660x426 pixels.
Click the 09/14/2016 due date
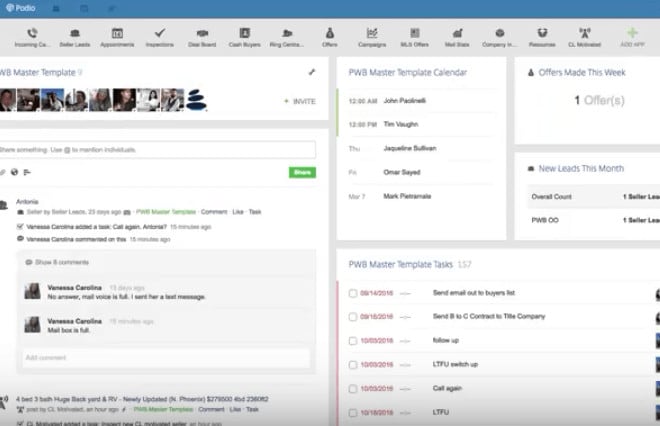click(376, 293)
